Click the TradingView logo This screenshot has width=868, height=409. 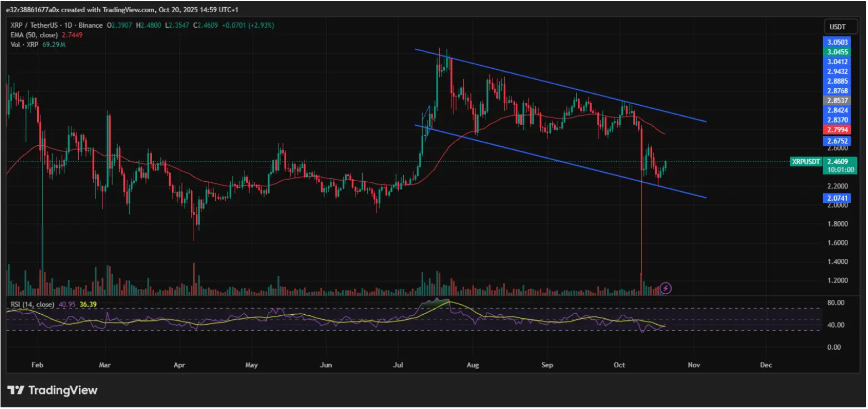[51, 390]
